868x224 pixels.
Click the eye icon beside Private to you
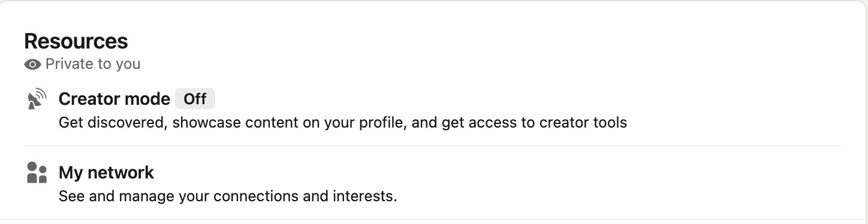pyautogui.click(x=33, y=64)
